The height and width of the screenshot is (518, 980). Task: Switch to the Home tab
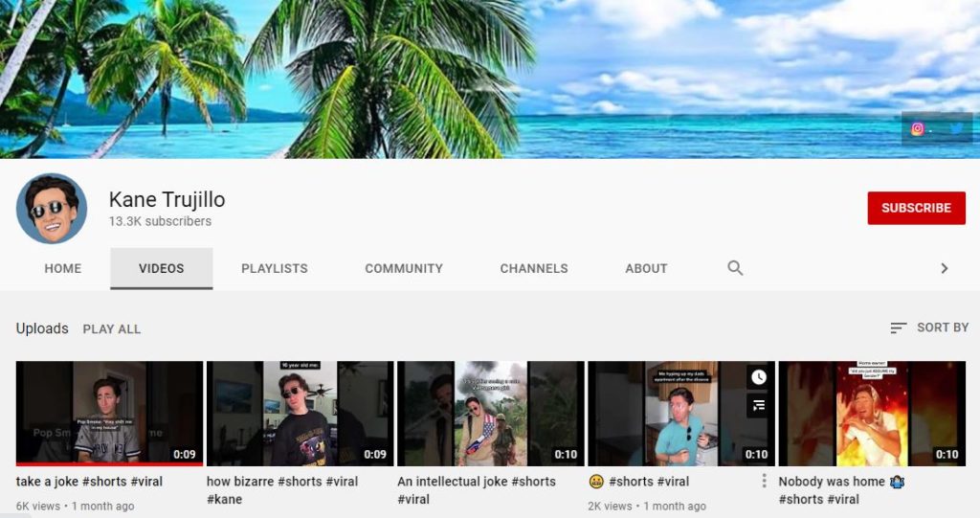62,268
